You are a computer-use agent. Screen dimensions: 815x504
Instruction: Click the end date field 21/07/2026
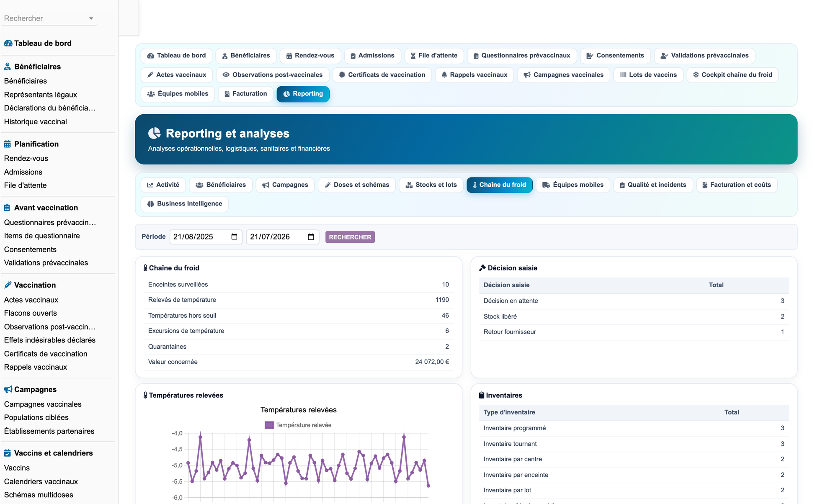tap(282, 237)
